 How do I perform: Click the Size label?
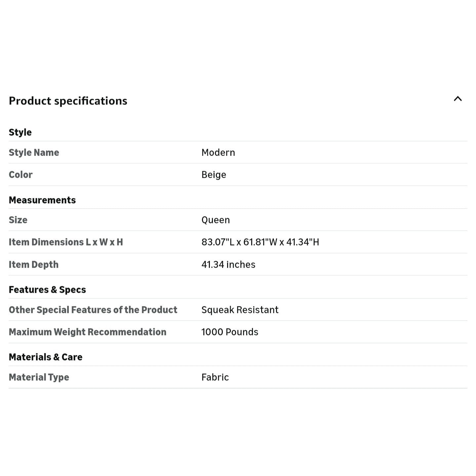(x=18, y=220)
